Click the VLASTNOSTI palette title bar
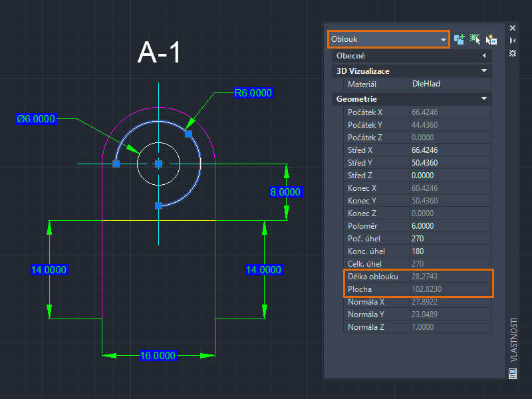Screen dimensions: 532x399 click(x=513, y=339)
